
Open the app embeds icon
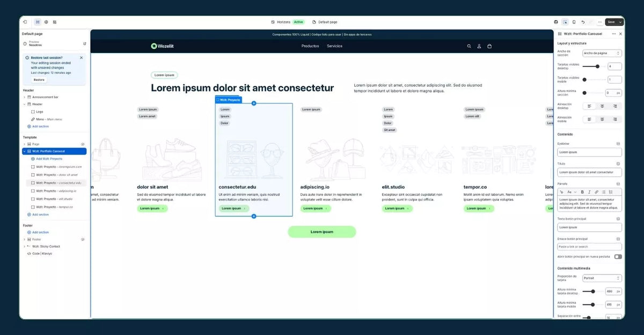[55, 22]
